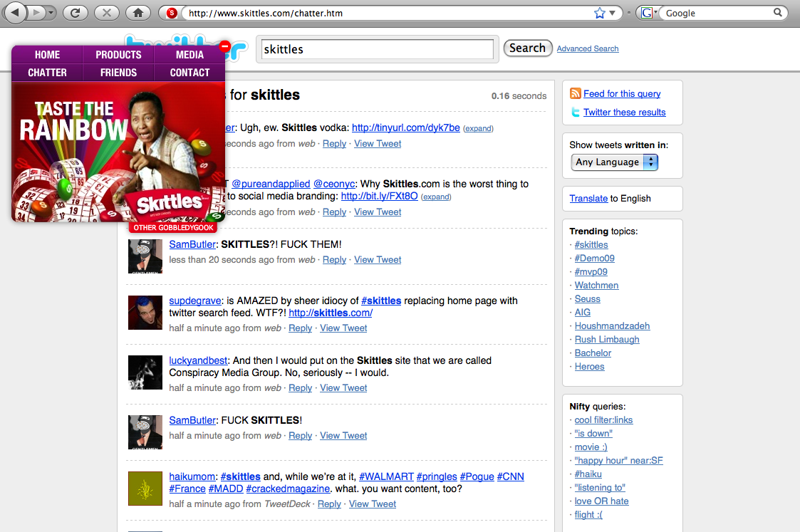
Task: Click the Twitter bird icon in sidebar
Action: pos(576,113)
